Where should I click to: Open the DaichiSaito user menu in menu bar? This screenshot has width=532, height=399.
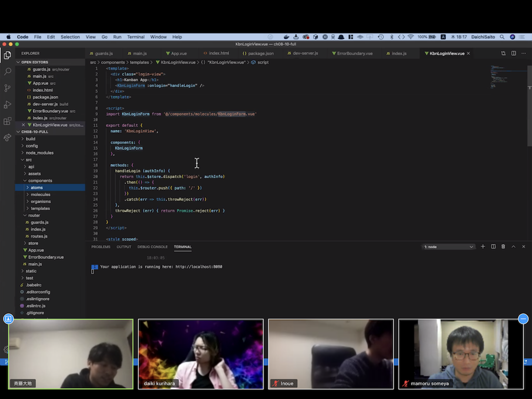coord(483,37)
